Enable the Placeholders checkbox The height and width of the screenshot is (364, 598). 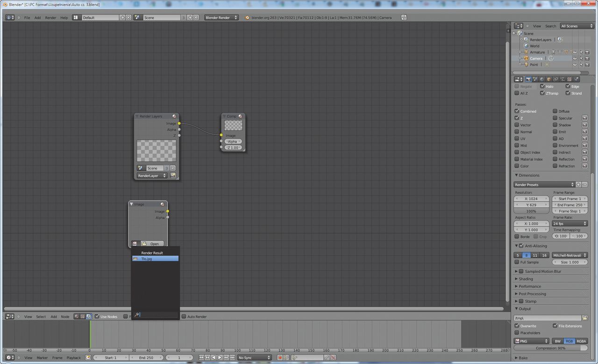517,333
